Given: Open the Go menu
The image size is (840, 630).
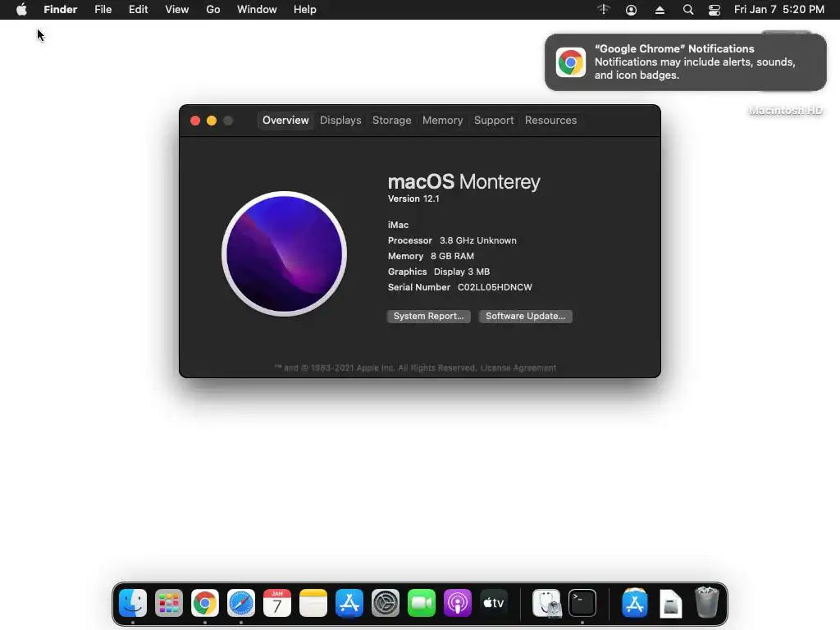Looking at the screenshot, I should (x=213, y=10).
